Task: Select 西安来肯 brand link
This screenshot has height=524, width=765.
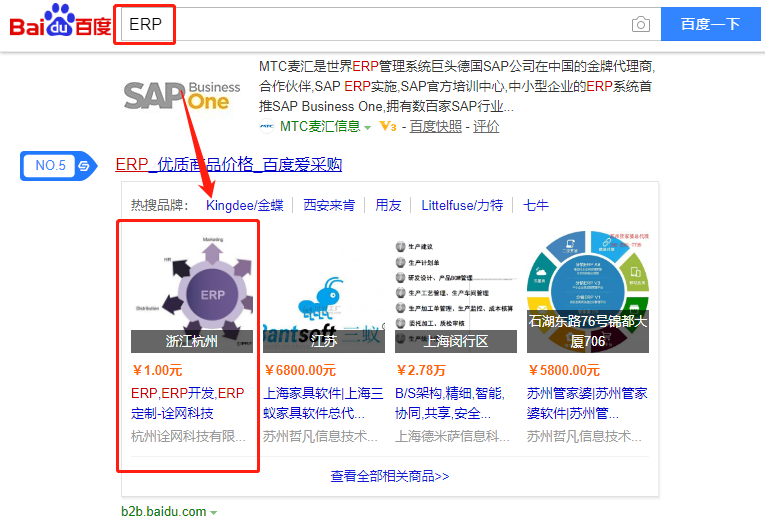Action: [329, 205]
